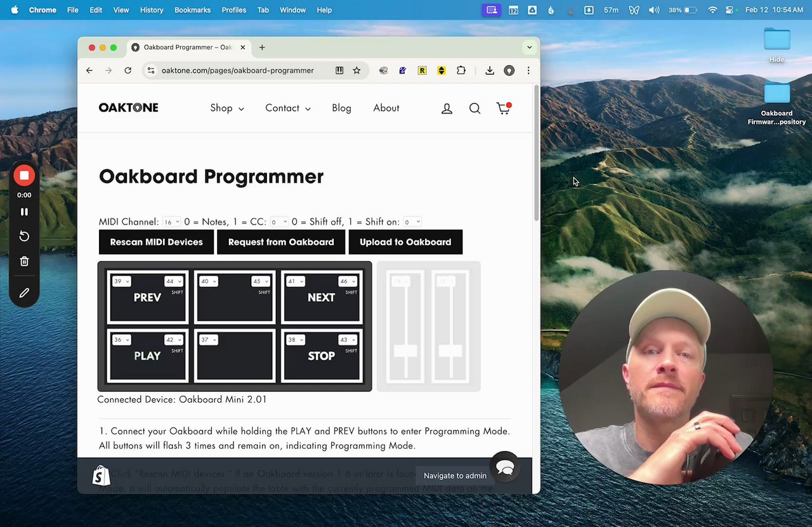This screenshot has height=527, width=812.
Task: Delete recording using the trash icon
Action: pyautogui.click(x=24, y=261)
